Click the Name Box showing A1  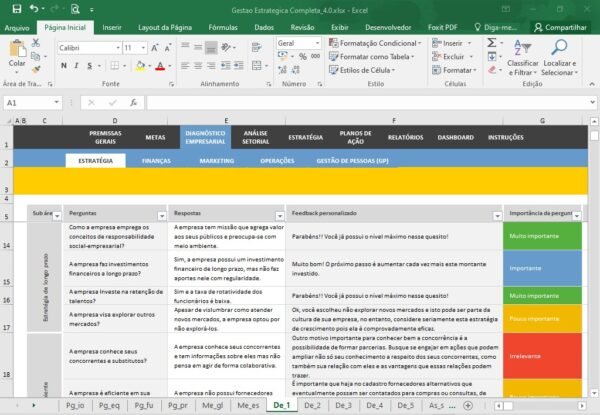click(x=33, y=103)
